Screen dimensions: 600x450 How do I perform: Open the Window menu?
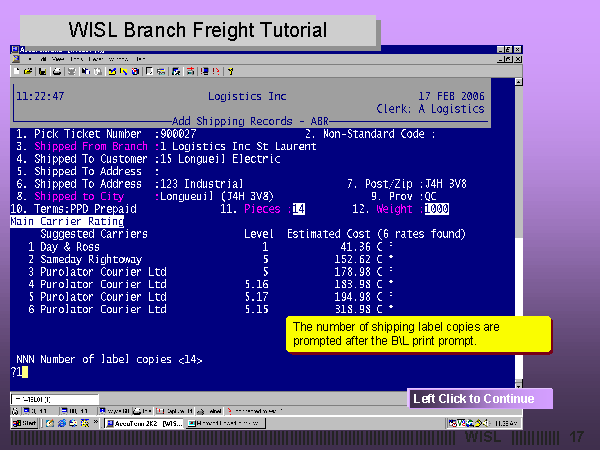coord(118,59)
